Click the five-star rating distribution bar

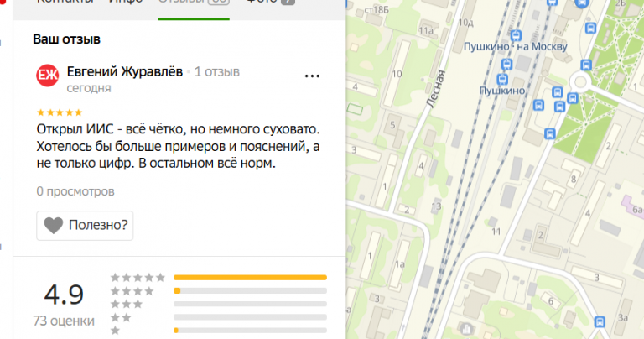pyautogui.click(x=250, y=278)
